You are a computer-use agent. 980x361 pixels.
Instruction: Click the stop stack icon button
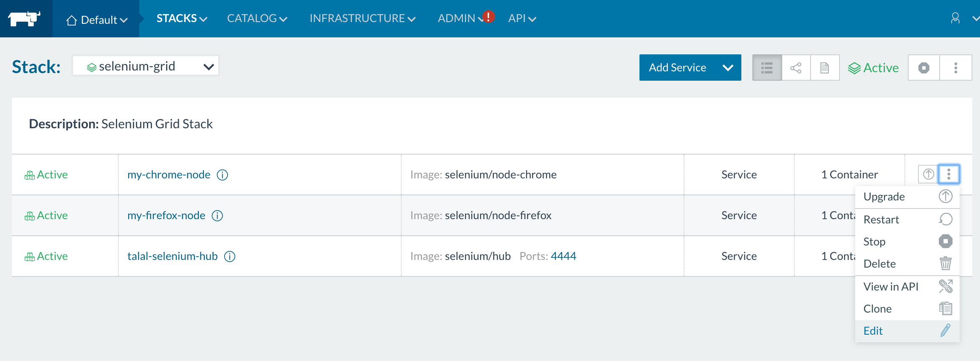[x=924, y=68]
